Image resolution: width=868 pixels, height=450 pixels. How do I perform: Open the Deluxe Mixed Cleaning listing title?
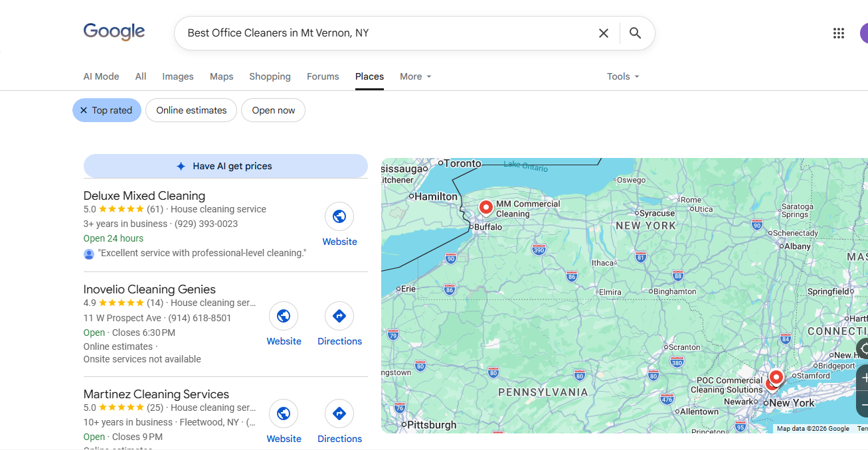[x=144, y=196]
